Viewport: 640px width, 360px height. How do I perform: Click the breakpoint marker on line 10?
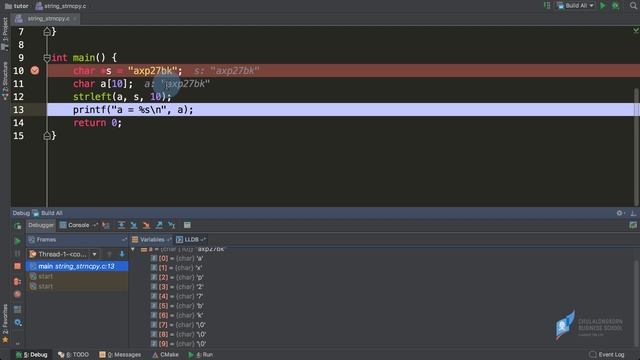[x=35, y=71]
